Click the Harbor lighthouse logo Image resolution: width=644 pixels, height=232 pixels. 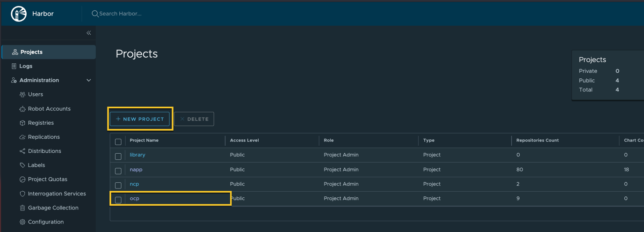19,14
